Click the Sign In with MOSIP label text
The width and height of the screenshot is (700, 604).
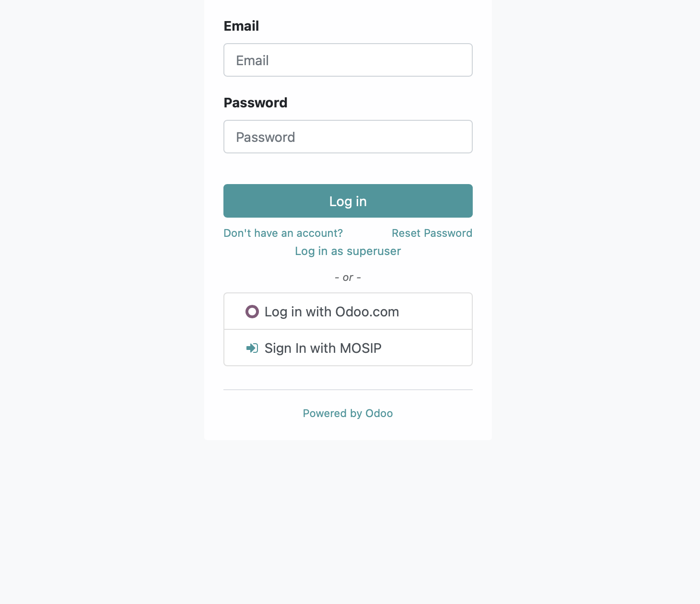323,348
